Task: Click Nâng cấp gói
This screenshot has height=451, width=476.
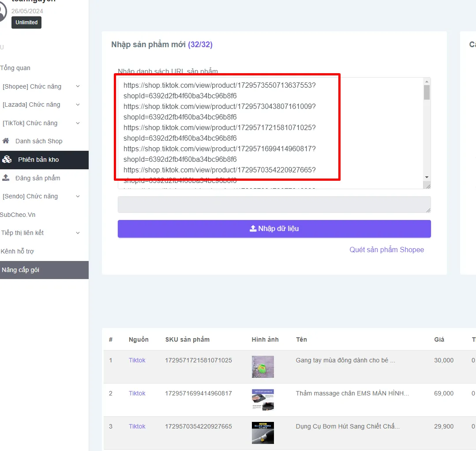Action: pos(44,270)
